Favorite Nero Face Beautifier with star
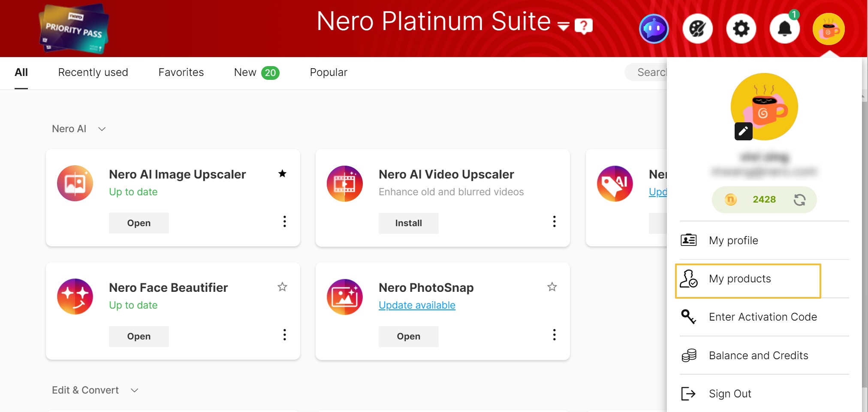Image resolution: width=868 pixels, height=412 pixels. tap(282, 287)
